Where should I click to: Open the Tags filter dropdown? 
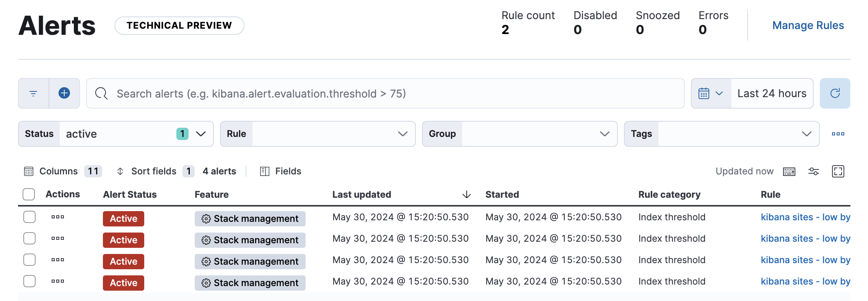click(806, 134)
